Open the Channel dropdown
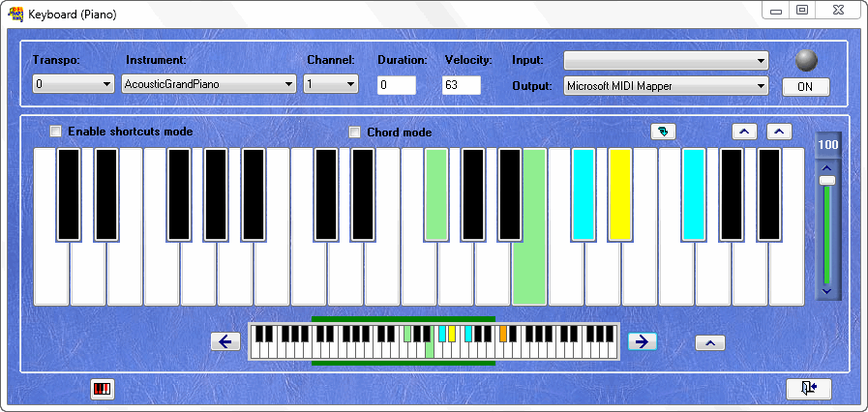This screenshot has width=868, height=412. [331, 84]
